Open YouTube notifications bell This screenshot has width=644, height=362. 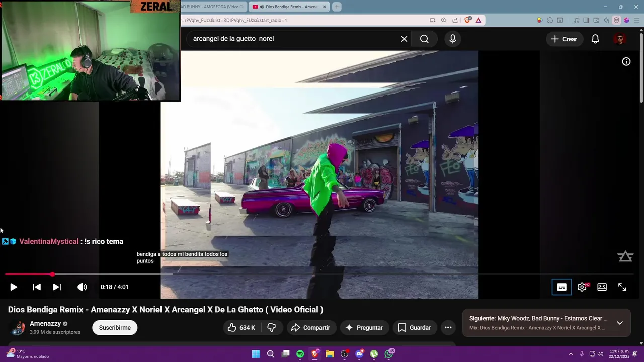[x=595, y=39]
